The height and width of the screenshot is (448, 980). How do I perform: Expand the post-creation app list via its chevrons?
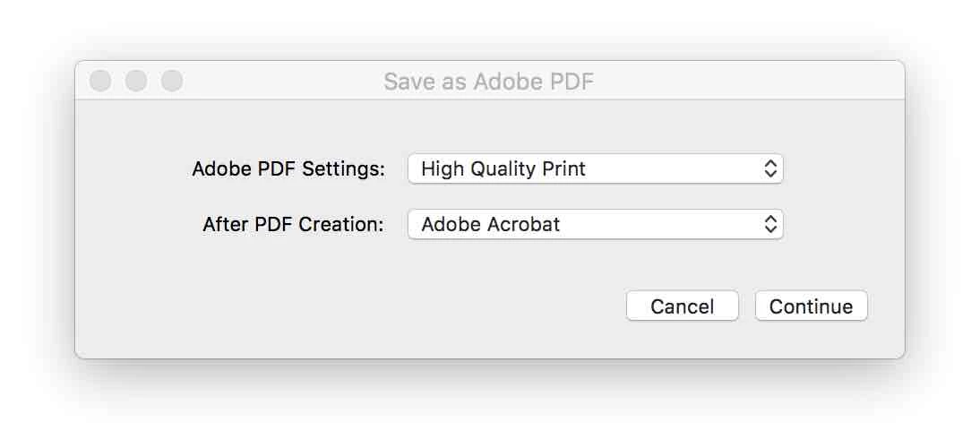click(x=769, y=224)
